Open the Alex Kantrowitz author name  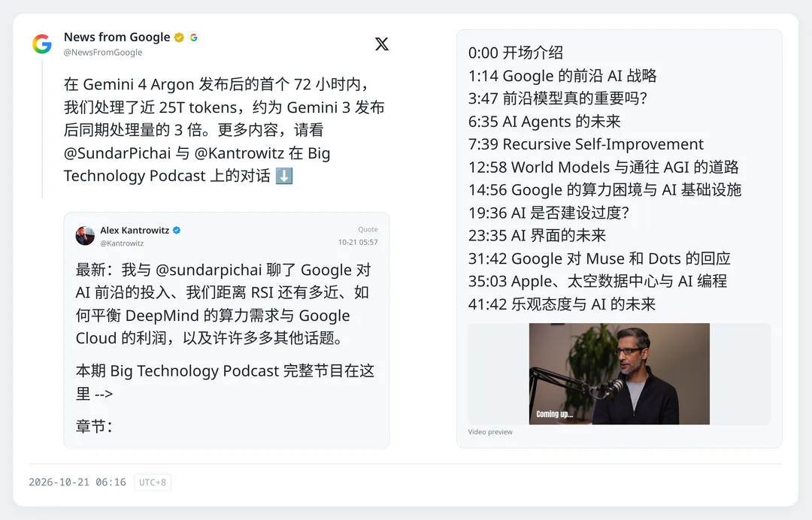coord(135,230)
